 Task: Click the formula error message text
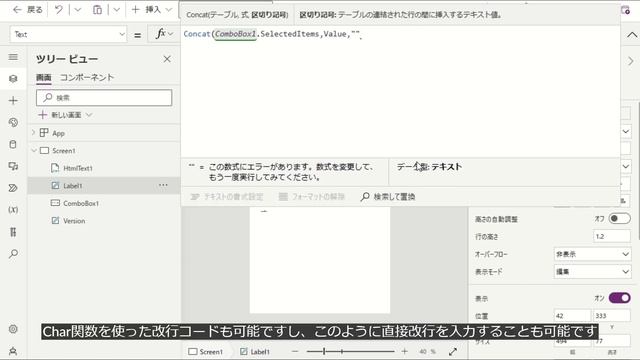point(291,172)
